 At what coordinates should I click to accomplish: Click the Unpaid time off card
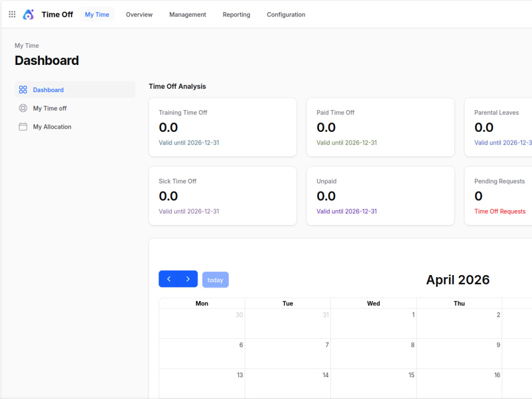380,196
